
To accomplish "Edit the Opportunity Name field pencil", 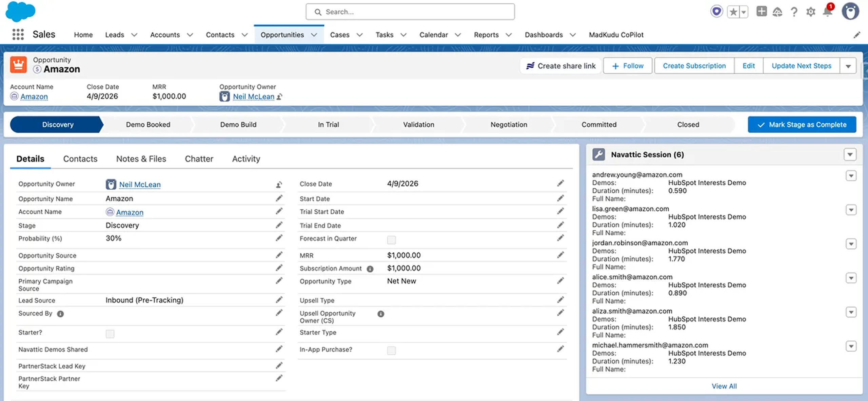I will point(279,198).
